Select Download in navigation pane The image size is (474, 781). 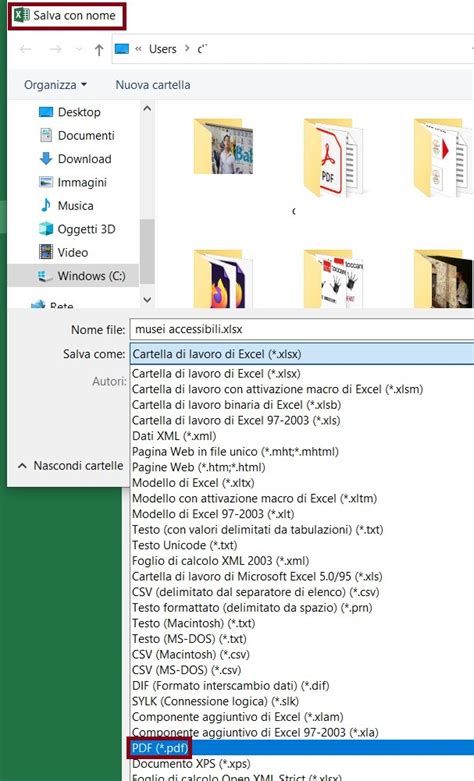point(84,159)
